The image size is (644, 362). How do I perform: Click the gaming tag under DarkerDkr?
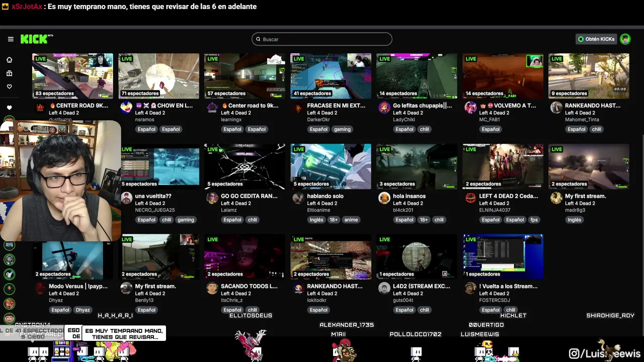tap(342, 129)
